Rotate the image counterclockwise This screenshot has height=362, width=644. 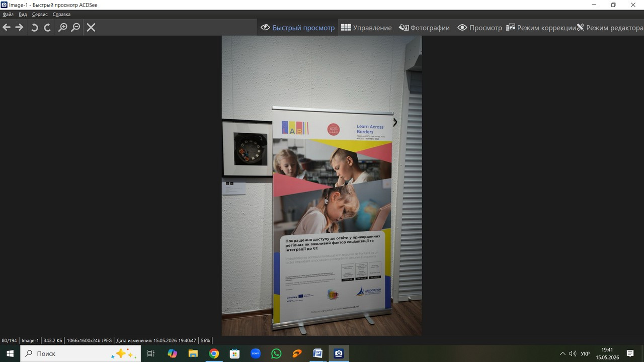pos(35,27)
